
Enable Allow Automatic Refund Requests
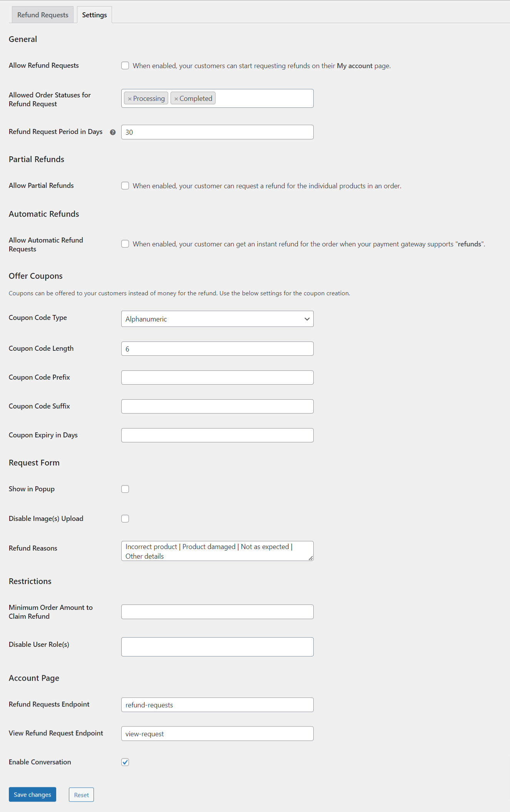pyautogui.click(x=125, y=244)
